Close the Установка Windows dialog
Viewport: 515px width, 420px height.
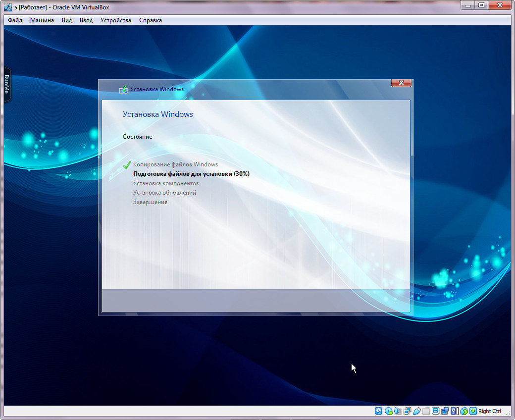(401, 83)
